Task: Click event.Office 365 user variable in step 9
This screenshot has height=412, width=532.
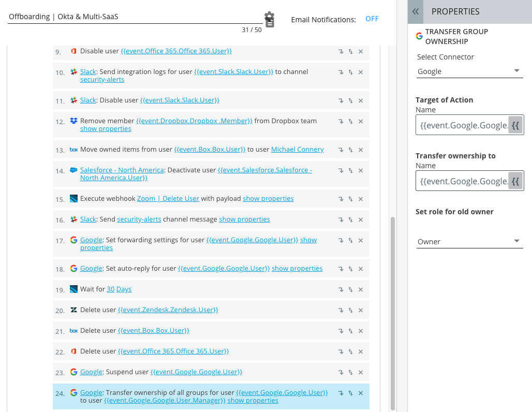Action: click(176, 51)
